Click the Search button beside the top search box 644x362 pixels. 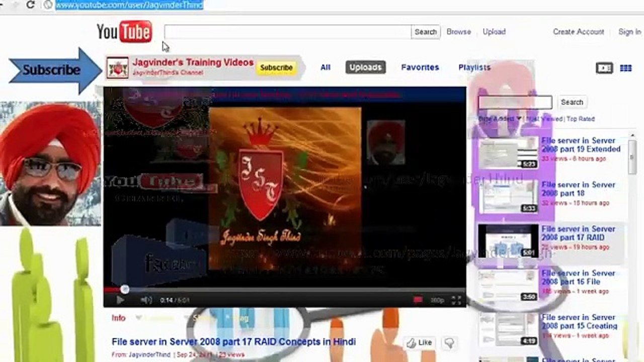point(426,32)
